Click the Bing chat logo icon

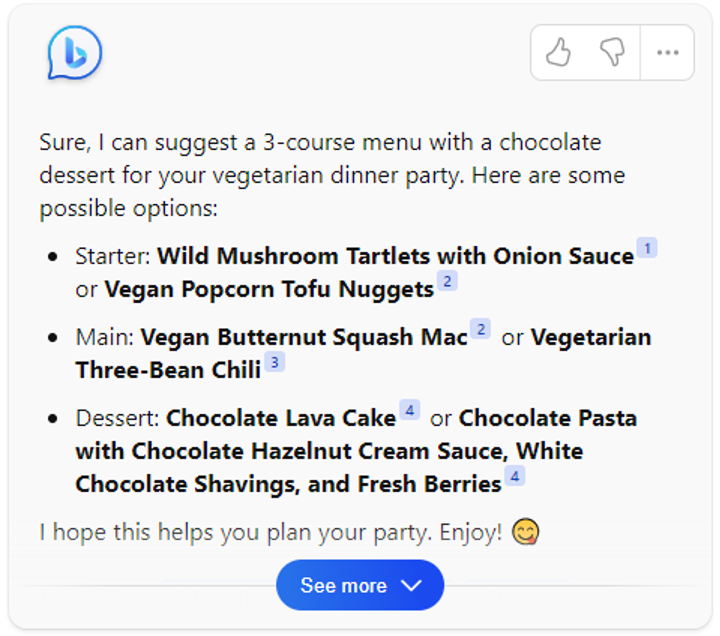(x=74, y=53)
